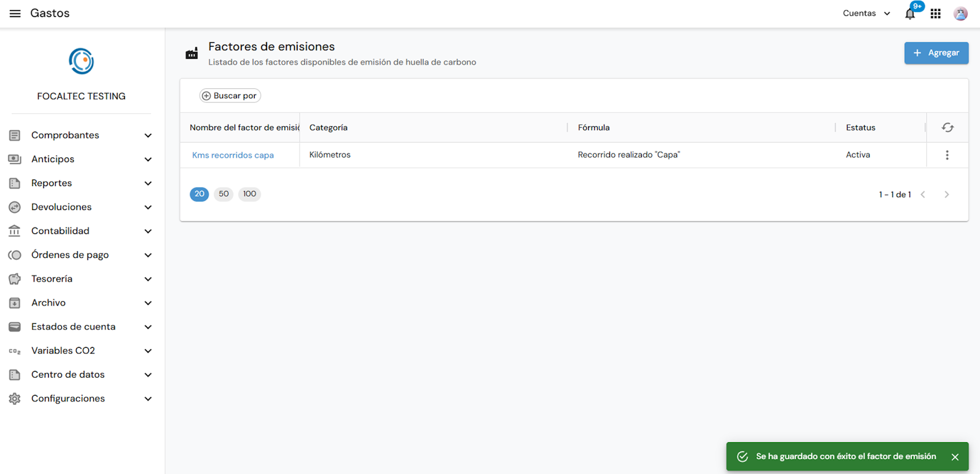Click the Nombre del factor column header
Viewport: 980px width, 474px height.
pyautogui.click(x=244, y=127)
